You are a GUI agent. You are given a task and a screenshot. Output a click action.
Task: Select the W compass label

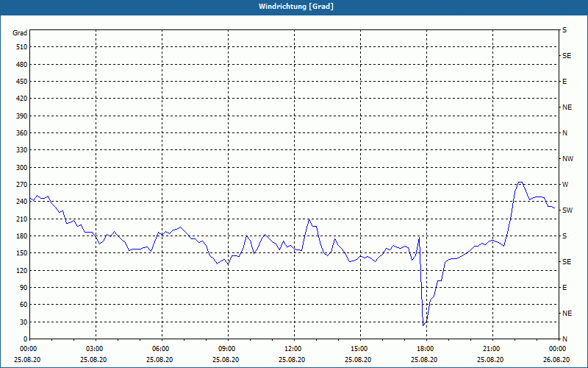pos(565,185)
